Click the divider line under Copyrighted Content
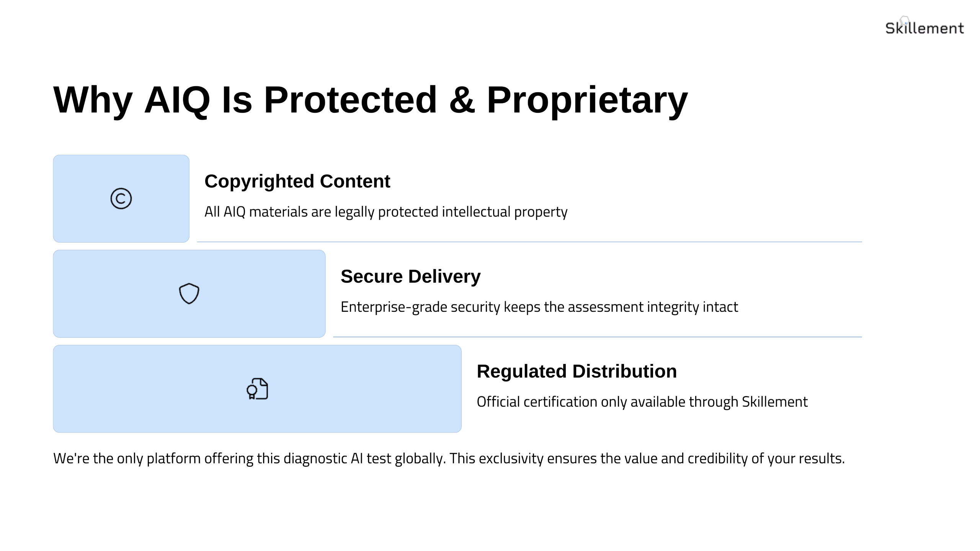 [x=529, y=242]
